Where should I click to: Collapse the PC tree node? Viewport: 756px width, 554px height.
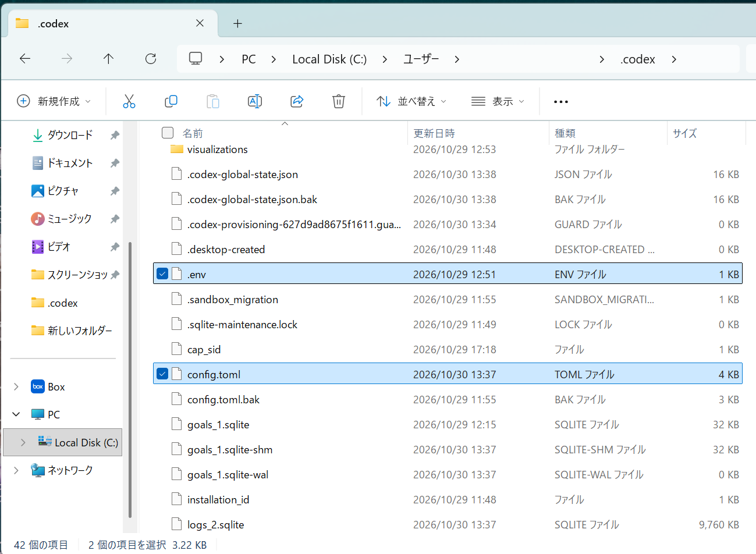pos(16,414)
